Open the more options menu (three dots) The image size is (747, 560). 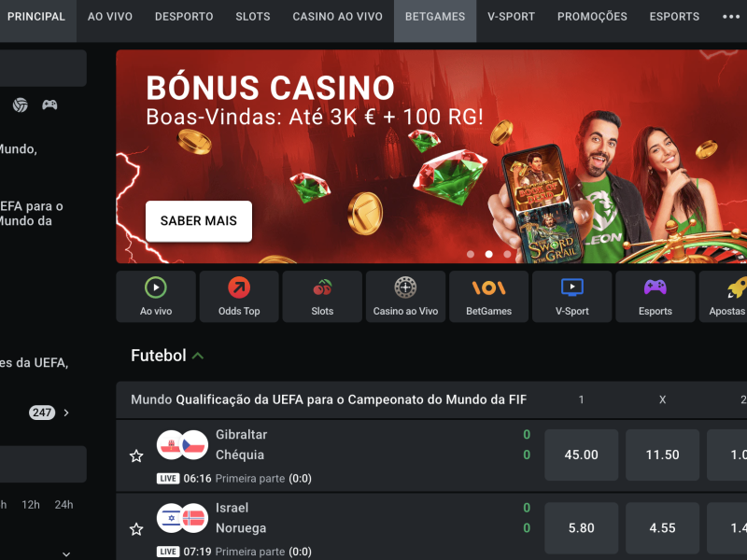tap(731, 17)
